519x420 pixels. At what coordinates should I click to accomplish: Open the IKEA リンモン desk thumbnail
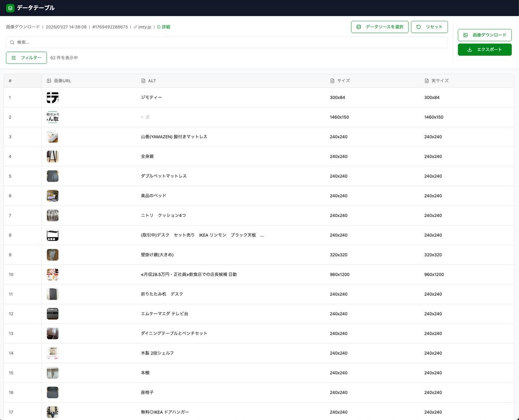click(x=53, y=235)
